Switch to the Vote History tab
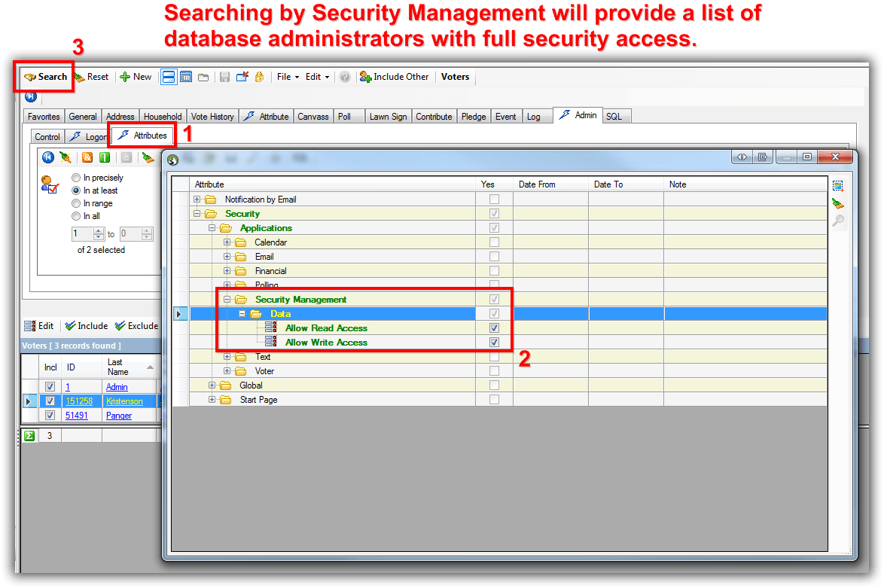Viewport: 884px width, 588px height. (x=212, y=116)
